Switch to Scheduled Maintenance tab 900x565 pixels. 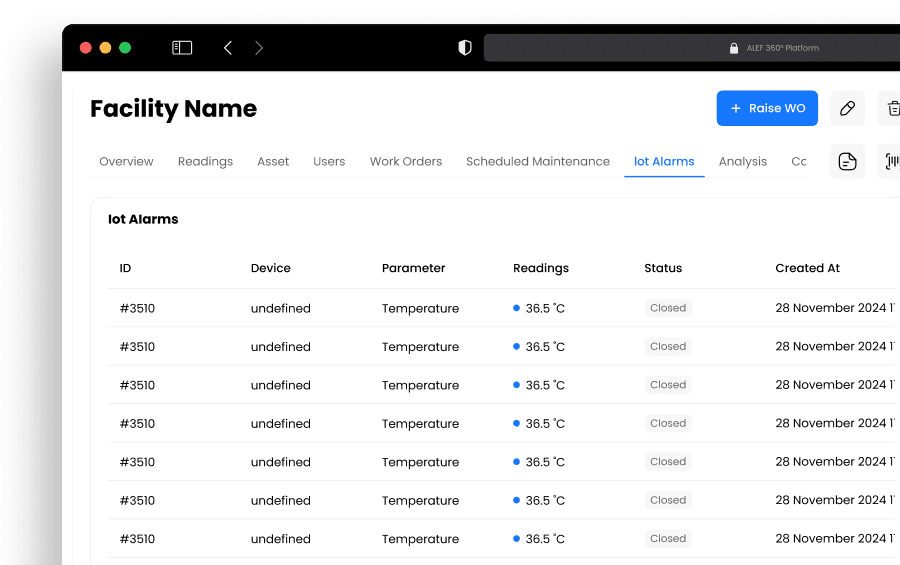(x=538, y=161)
